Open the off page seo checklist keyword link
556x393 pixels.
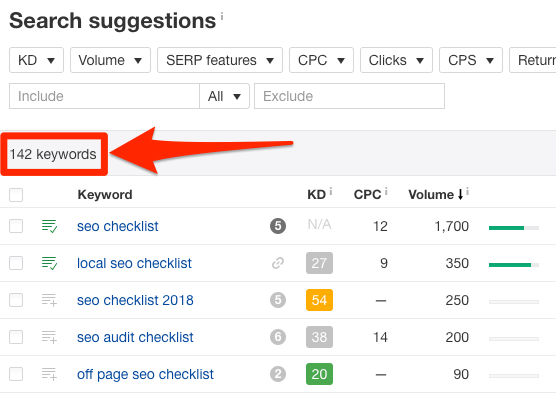[145, 375]
